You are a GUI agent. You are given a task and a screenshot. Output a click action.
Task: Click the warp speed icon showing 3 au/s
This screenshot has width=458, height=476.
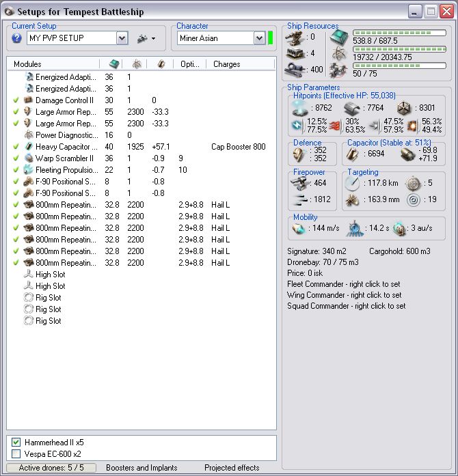point(399,229)
